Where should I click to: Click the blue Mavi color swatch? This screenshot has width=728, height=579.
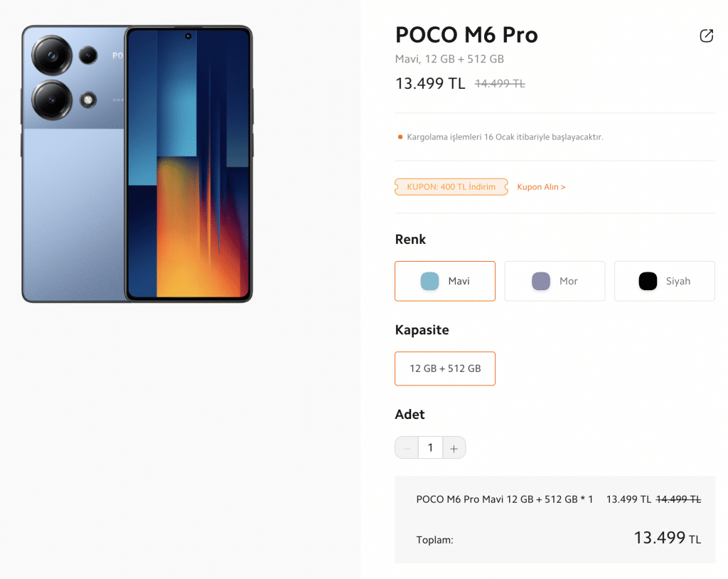[429, 281]
